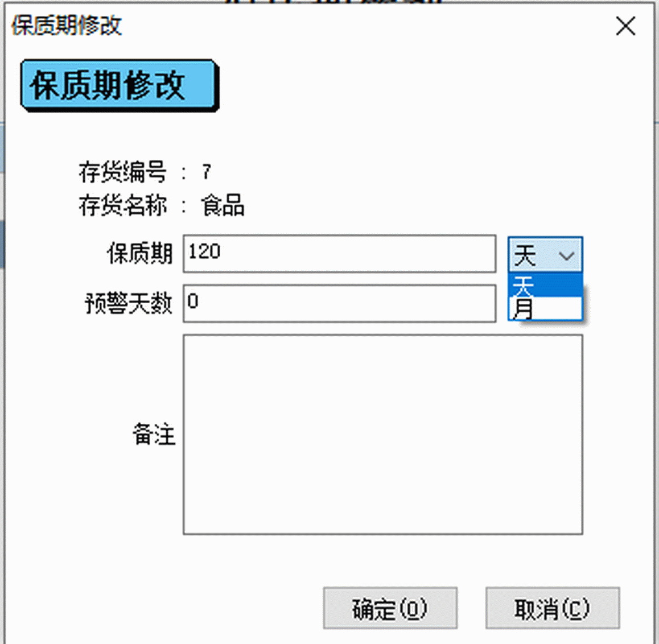Click the 保质期 field label
The height and width of the screenshot is (644, 659).
pos(139,254)
